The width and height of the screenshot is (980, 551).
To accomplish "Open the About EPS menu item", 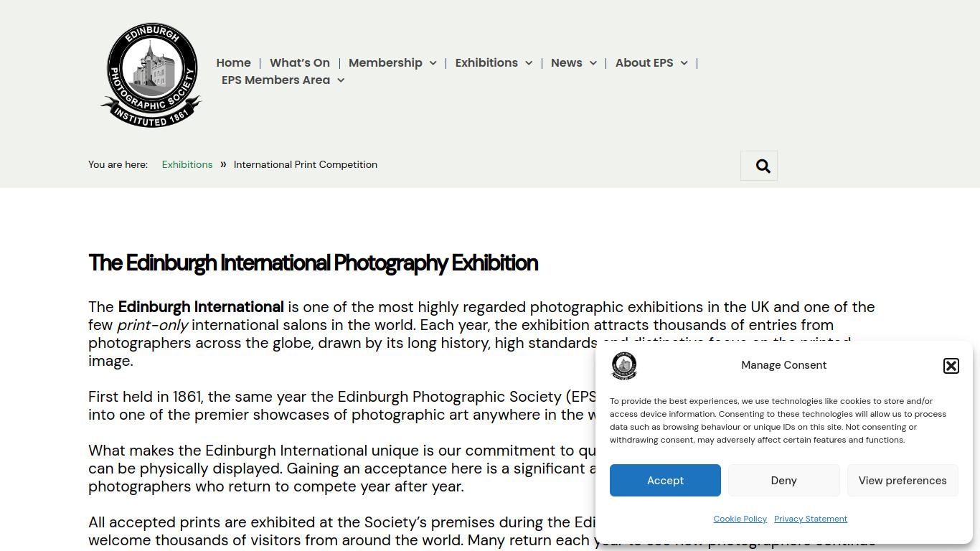I will pyautogui.click(x=644, y=63).
